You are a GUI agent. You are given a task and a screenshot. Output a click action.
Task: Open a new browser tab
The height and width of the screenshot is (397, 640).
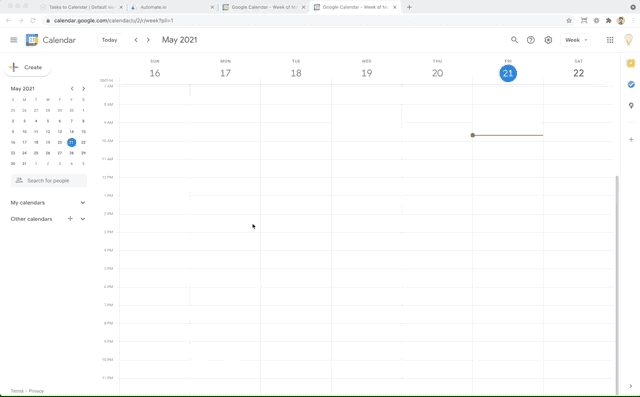[409, 7]
